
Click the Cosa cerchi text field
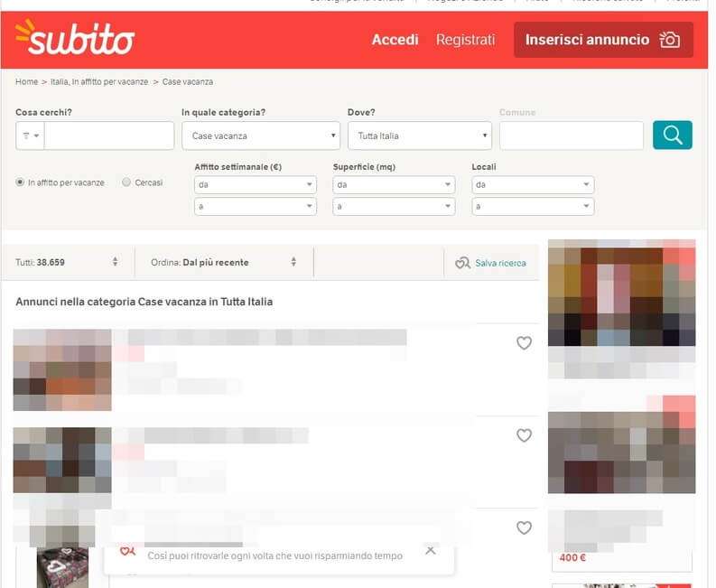(x=108, y=135)
